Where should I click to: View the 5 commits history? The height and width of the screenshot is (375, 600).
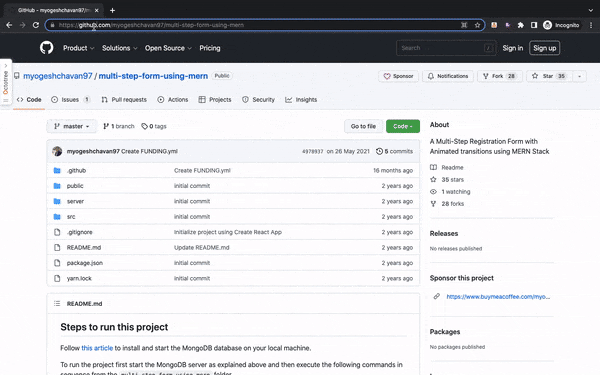(x=395, y=151)
